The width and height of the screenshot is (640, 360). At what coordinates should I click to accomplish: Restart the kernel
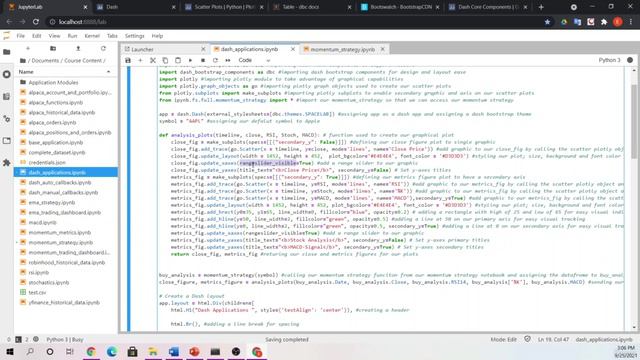pos(215,60)
